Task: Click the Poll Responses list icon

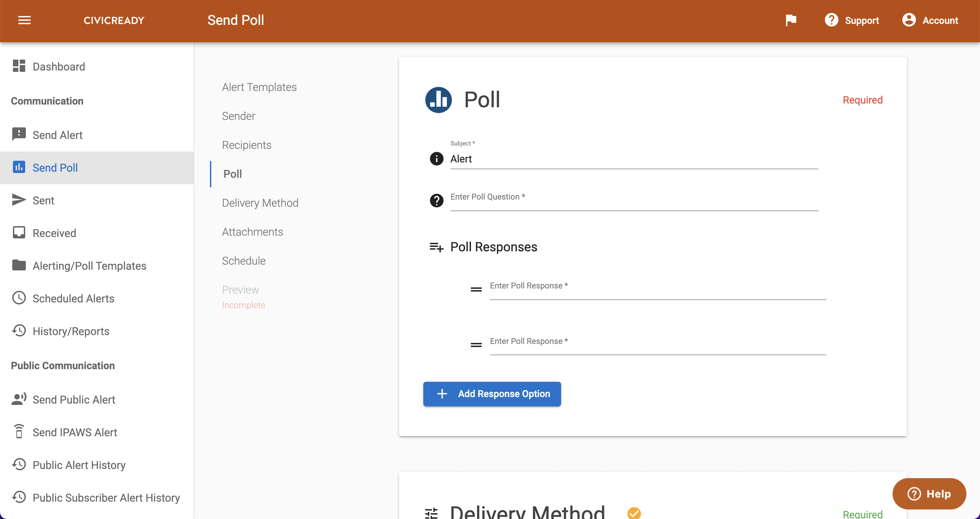Action: pos(436,247)
